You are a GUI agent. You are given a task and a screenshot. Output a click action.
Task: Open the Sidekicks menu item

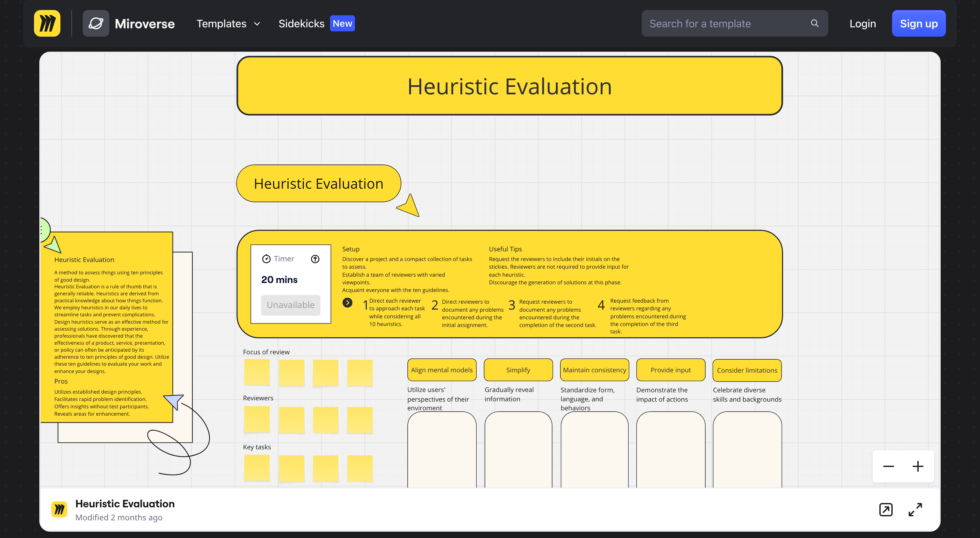point(301,23)
